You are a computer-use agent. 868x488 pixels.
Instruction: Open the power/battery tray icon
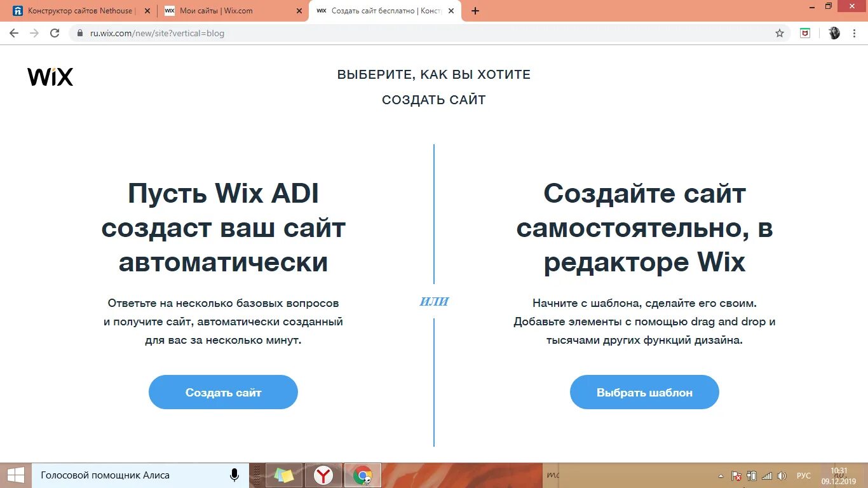pos(752,475)
